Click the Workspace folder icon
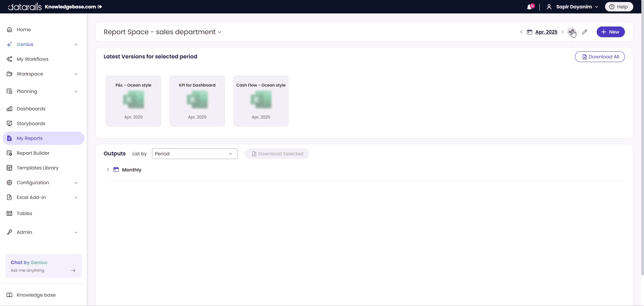644x306 pixels. (9, 74)
